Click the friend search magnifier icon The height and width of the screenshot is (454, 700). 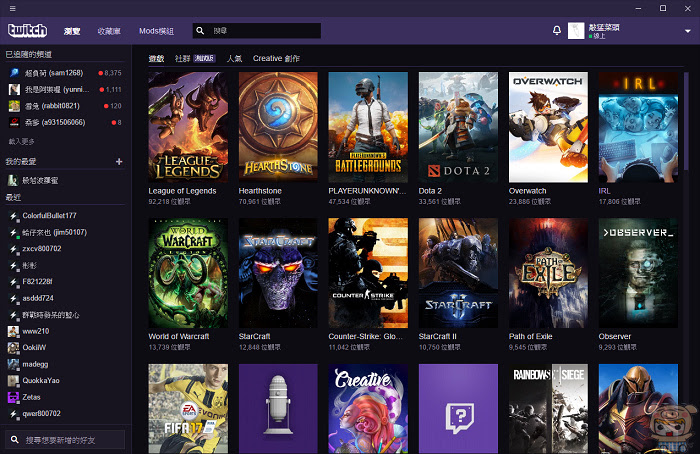(x=15, y=440)
